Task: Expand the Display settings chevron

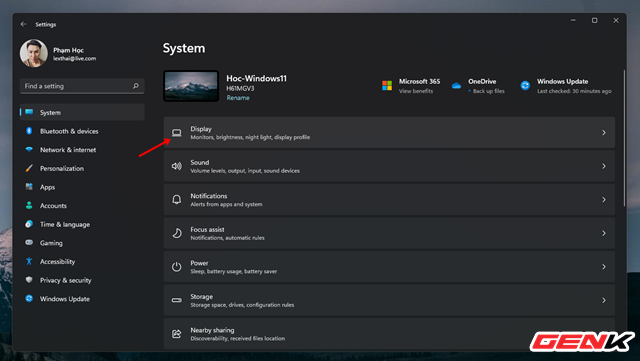Action: 604,133
